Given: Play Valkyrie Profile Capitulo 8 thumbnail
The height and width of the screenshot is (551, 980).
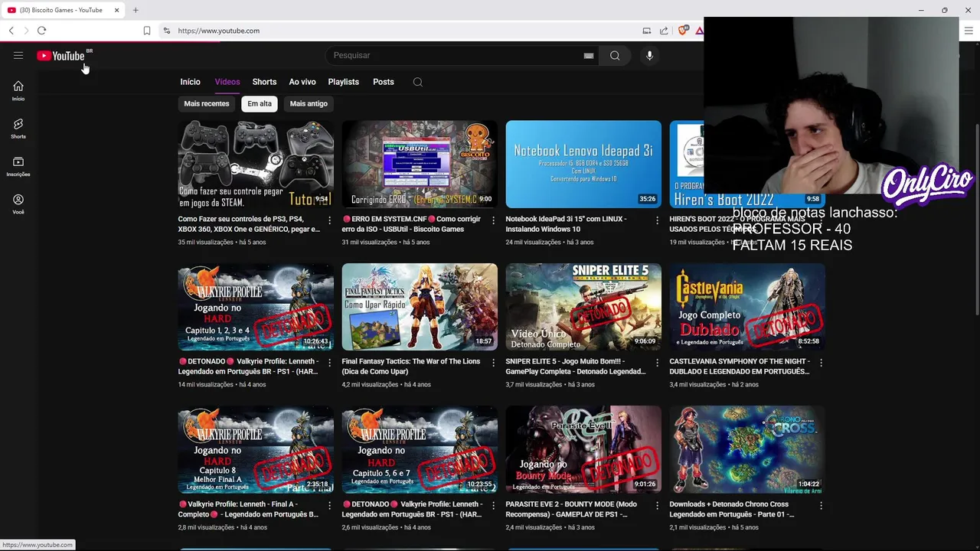Looking at the screenshot, I should pos(256,449).
